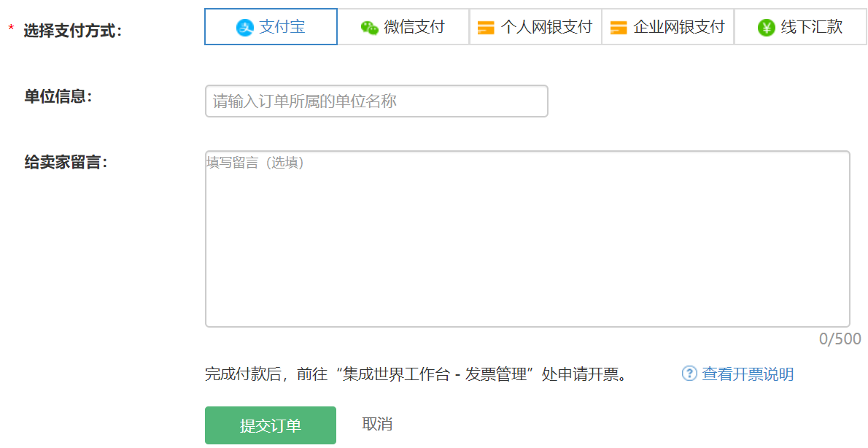This screenshot has width=868, height=448.
Task: Click the 选择支付方式 label text
Action: point(72,31)
